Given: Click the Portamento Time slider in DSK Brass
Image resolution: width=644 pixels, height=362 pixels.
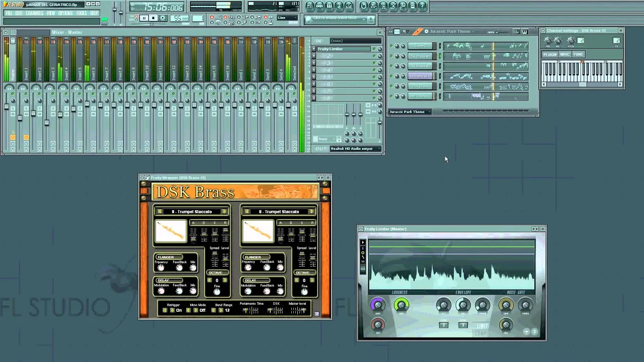Looking at the screenshot, I should point(251,310).
